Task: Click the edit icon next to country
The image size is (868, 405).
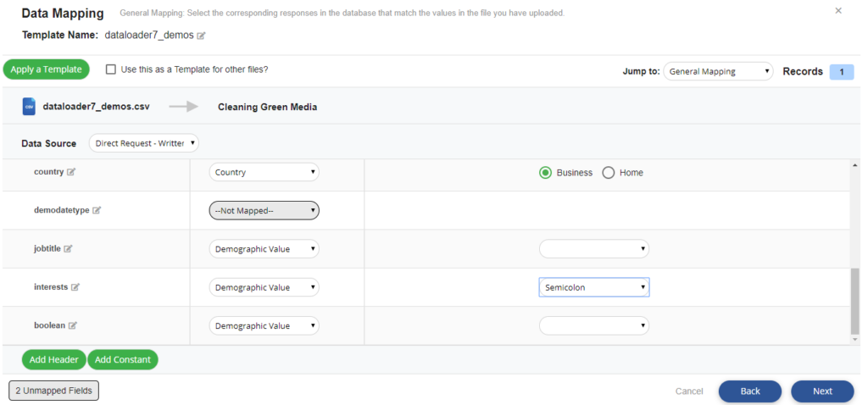Action: click(71, 172)
